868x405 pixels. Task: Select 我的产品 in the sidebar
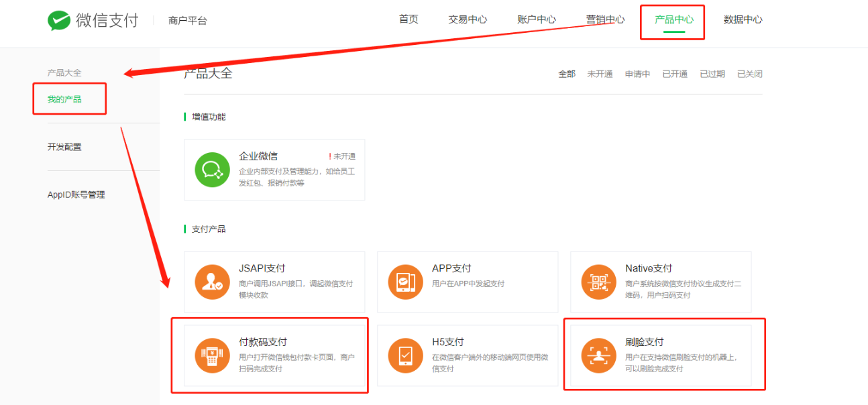[x=64, y=99]
